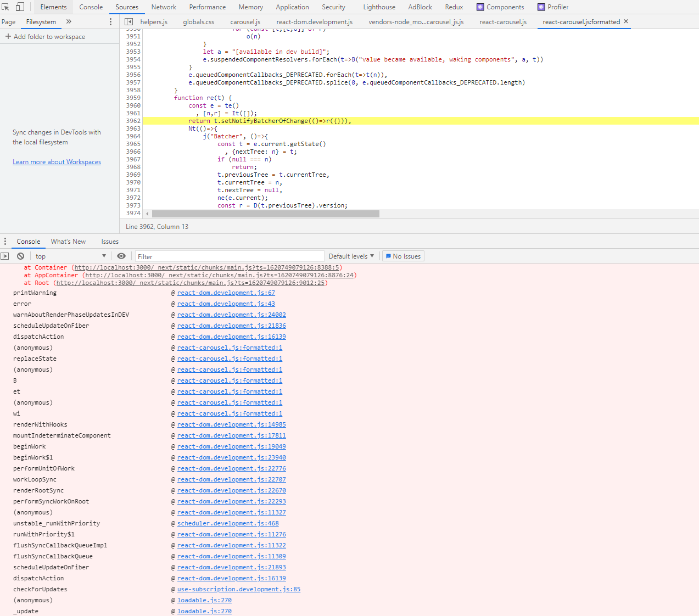The image size is (699, 616).
Task: Open the Security panel tab
Action: (x=333, y=7)
